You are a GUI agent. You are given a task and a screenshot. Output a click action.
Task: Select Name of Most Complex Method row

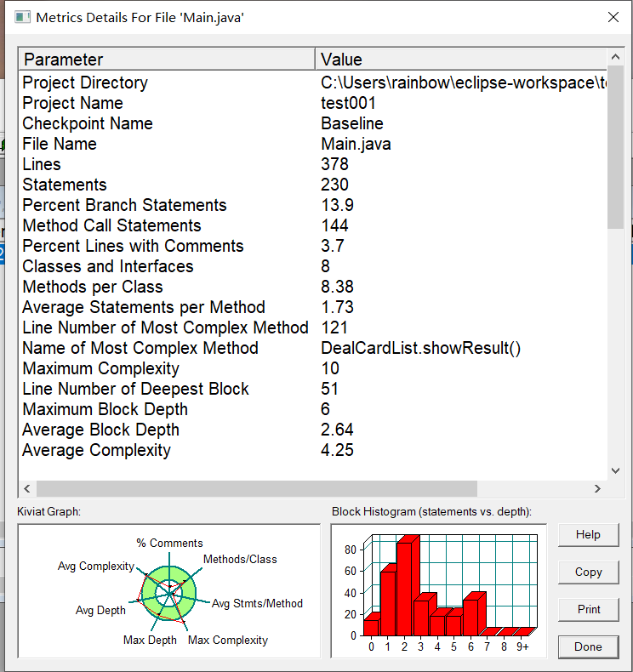point(313,348)
